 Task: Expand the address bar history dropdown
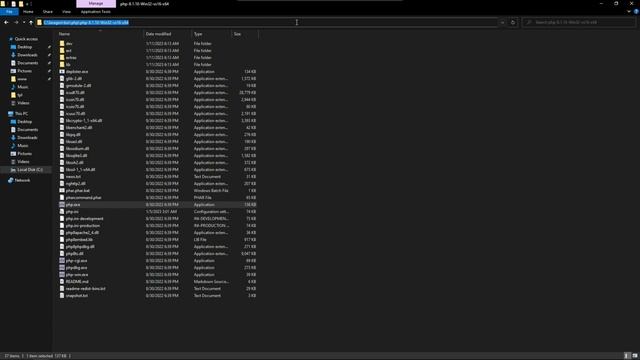coord(503,22)
